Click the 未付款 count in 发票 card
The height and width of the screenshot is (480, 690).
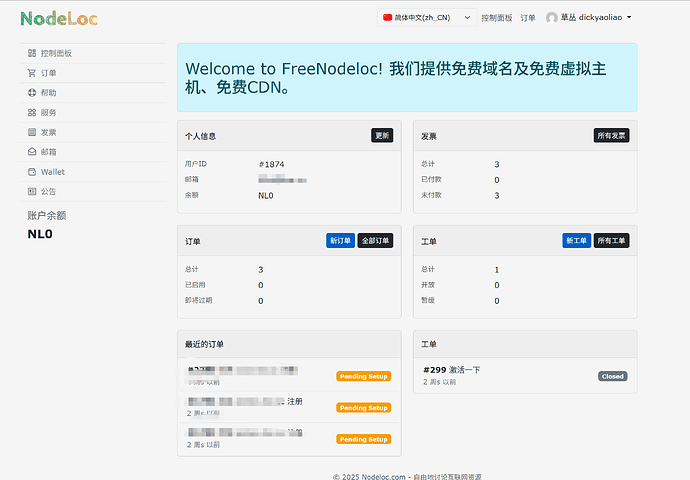point(497,196)
